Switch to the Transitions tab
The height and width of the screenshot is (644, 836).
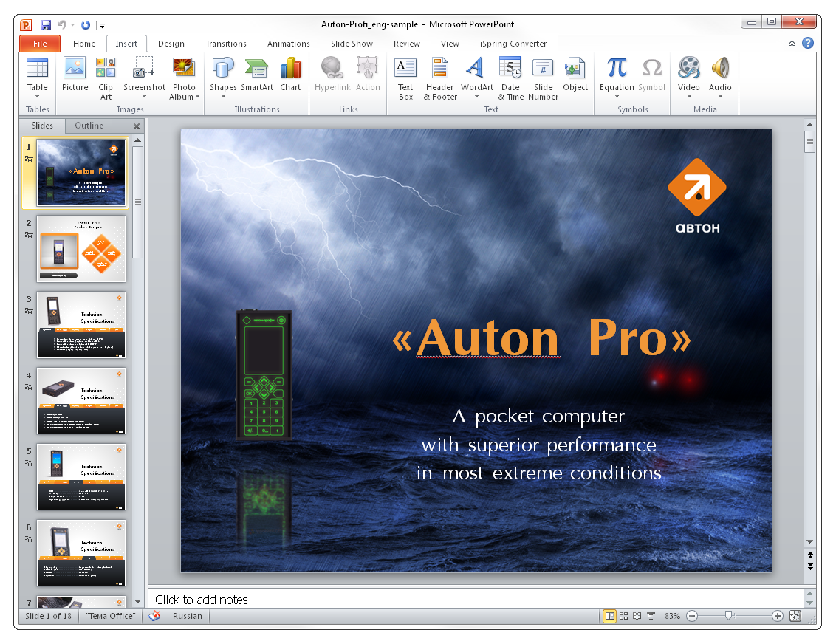[225, 44]
